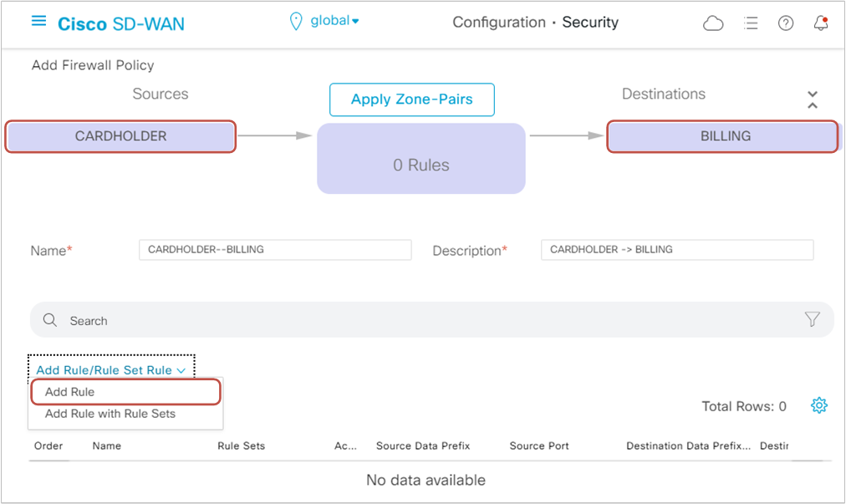Open the task list icon
The width and height of the screenshot is (846, 504).
[x=750, y=23]
